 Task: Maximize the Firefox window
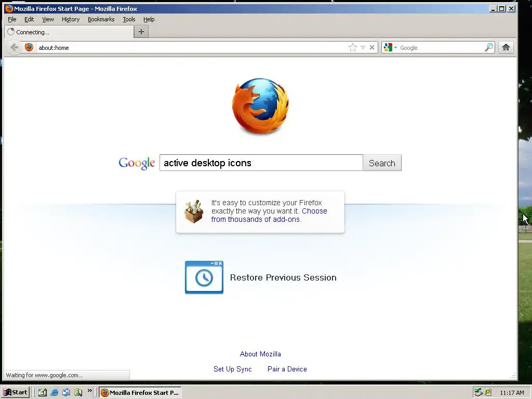coord(502,9)
